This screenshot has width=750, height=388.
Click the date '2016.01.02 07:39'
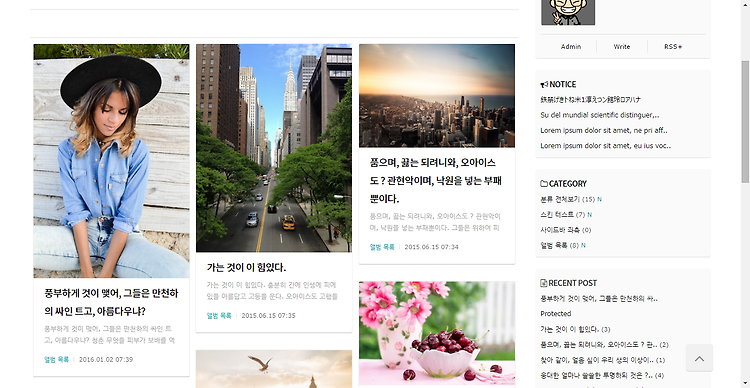106,359
